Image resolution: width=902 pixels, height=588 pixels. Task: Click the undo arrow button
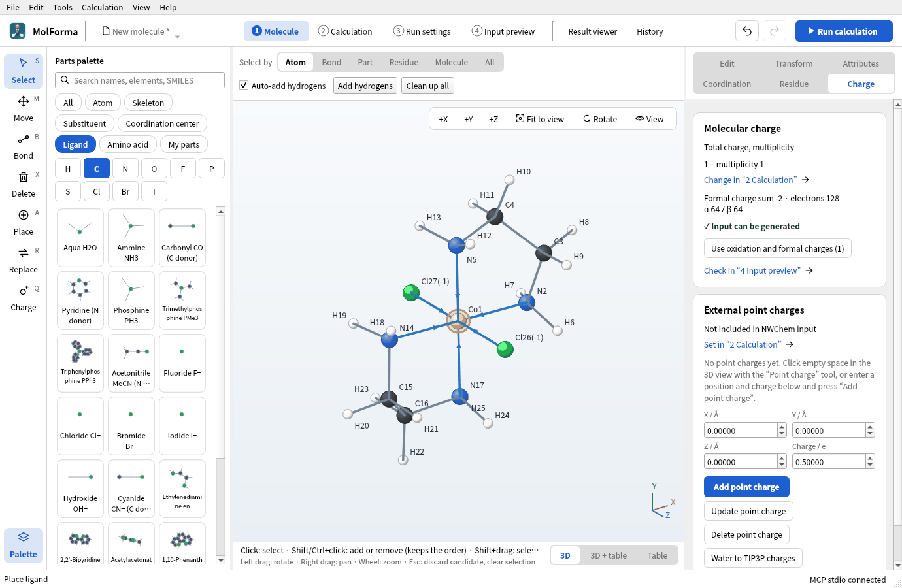coord(747,31)
